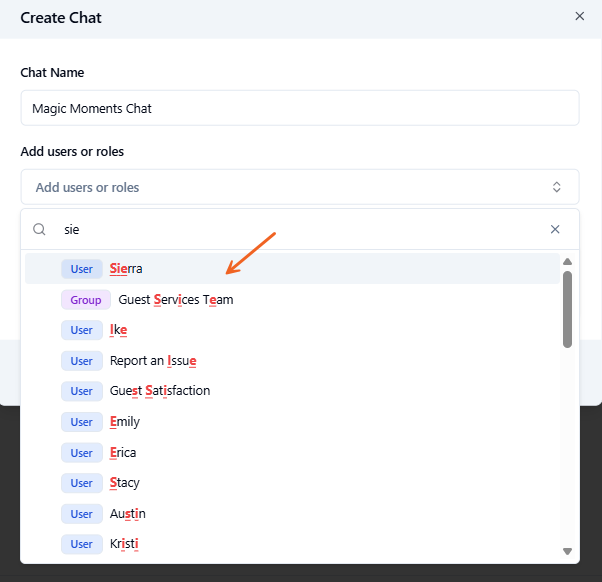This screenshot has height=582, width=602.
Task: Select the Guest Services Team group
Action: click(175, 299)
